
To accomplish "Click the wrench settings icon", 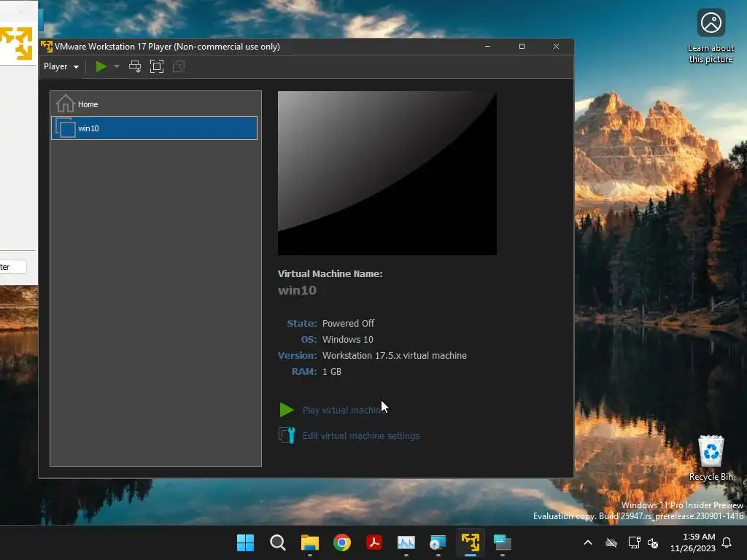I will pos(287,435).
